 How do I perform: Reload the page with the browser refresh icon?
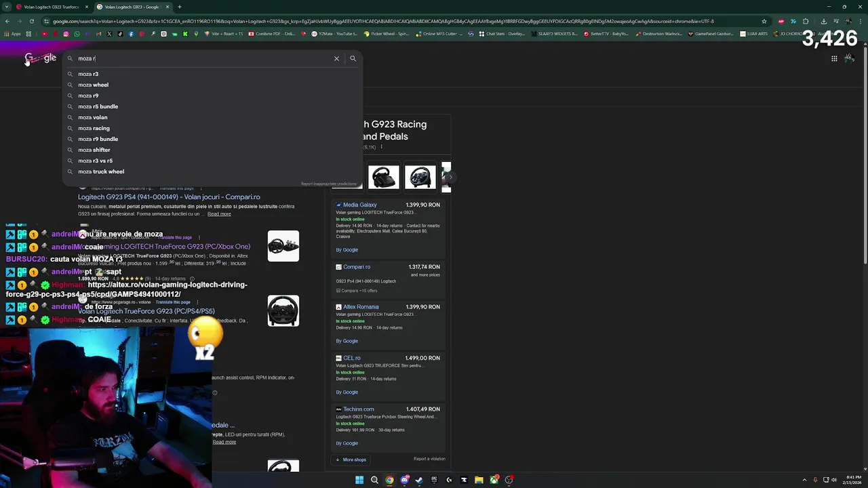(x=31, y=21)
